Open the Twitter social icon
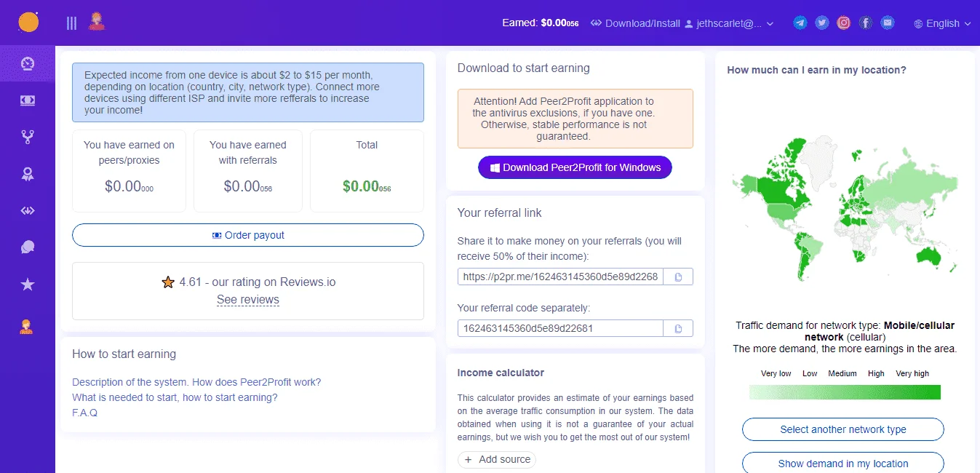 coord(822,23)
